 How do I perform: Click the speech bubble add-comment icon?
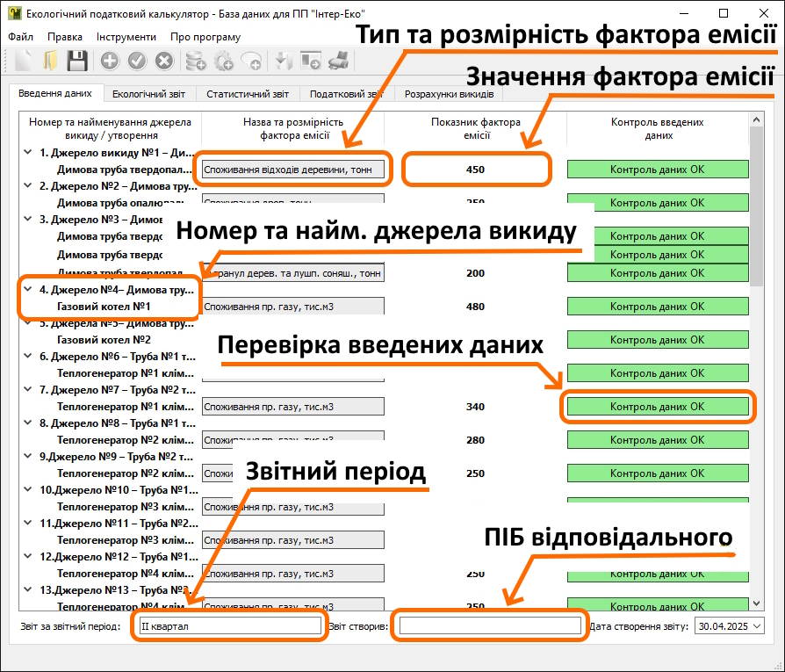click(250, 61)
